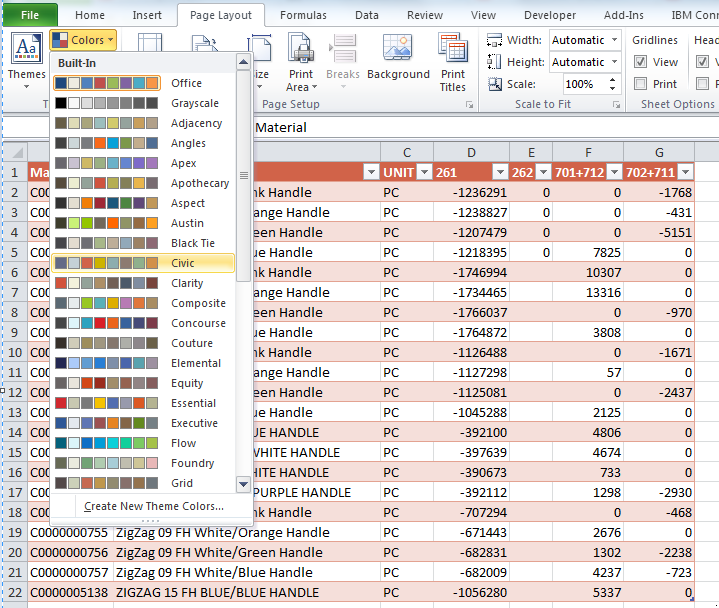Click the Select All corner triangle

coord(16,152)
